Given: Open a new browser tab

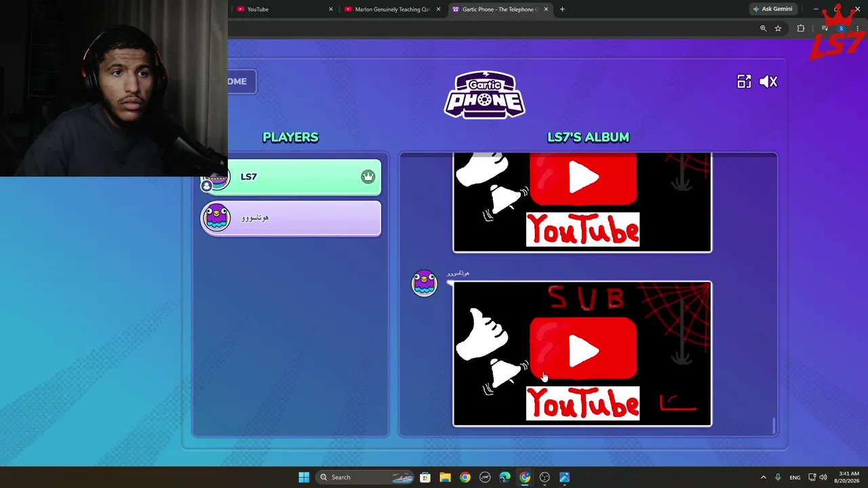Looking at the screenshot, I should [562, 9].
